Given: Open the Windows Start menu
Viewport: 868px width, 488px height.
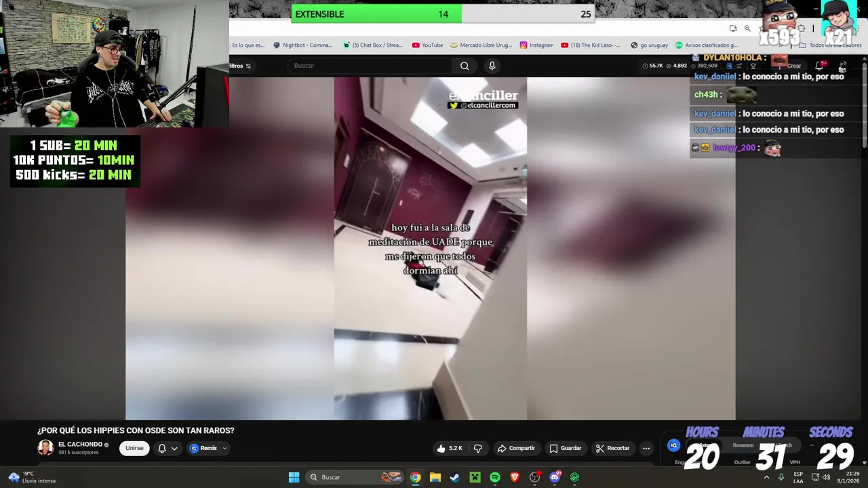Looking at the screenshot, I should [x=294, y=477].
